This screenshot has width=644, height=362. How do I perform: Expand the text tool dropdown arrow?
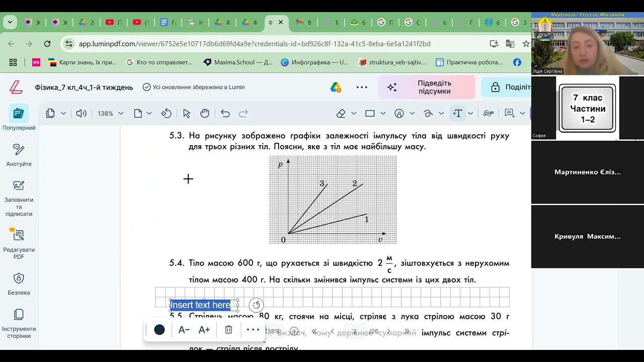470,114
